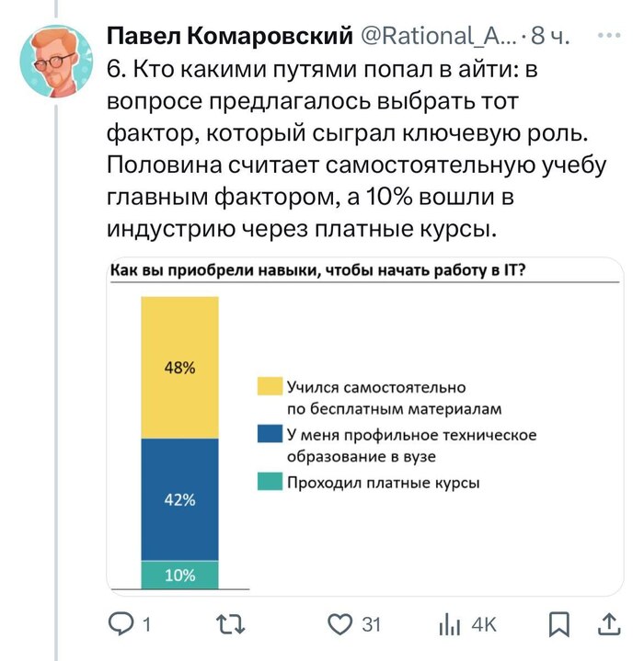Click the teal 10% bar segment
This screenshot has width=644, height=661.
(x=179, y=575)
